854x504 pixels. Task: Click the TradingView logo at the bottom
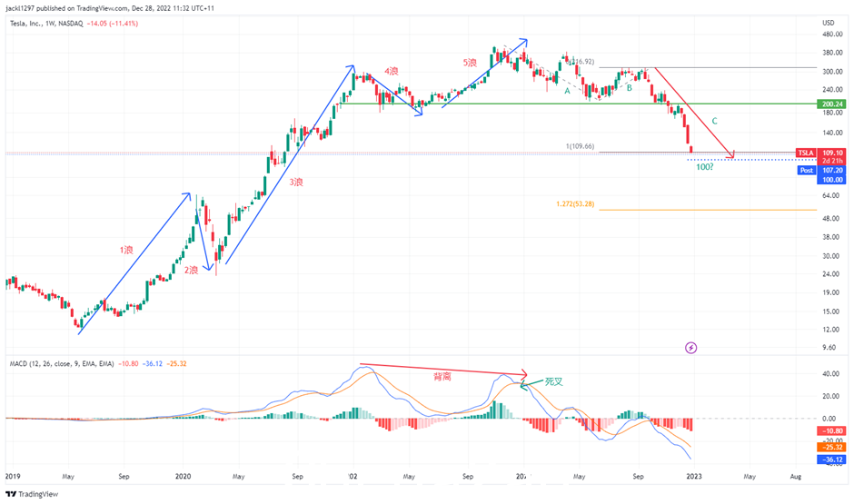(32, 494)
